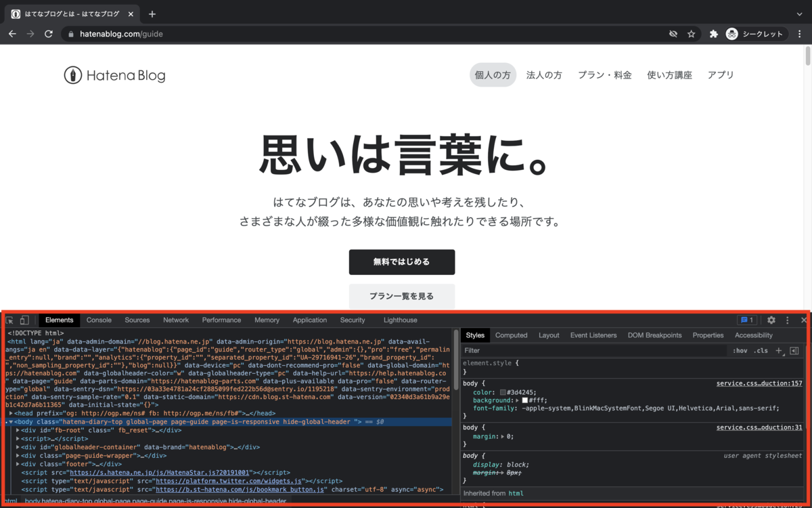Go back with the browser back arrow
The image size is (812, 508).
pyautogui.click(x=12, y=34)
